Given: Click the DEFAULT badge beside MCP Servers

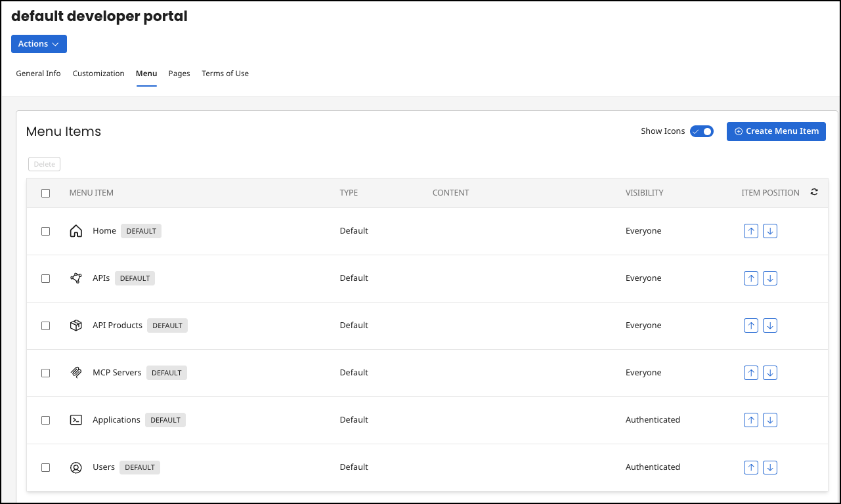Looking at the screenshot, I should coord(167,373).
